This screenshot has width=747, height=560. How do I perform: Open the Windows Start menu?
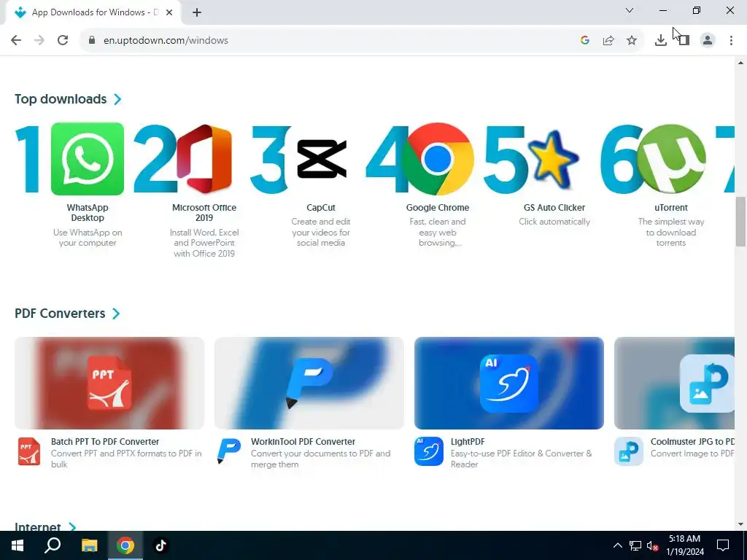18,545
